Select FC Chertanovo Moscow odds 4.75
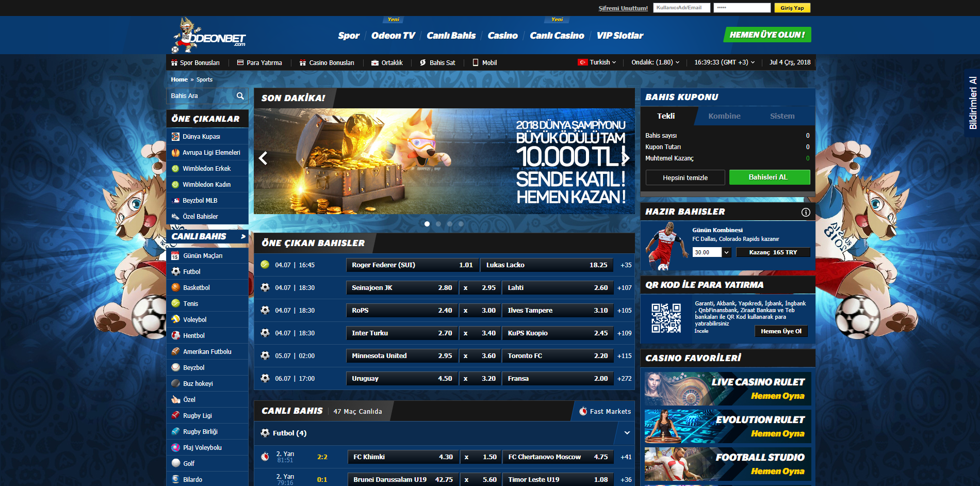Viewport: 980px width, 486px height. coord(558,457)
